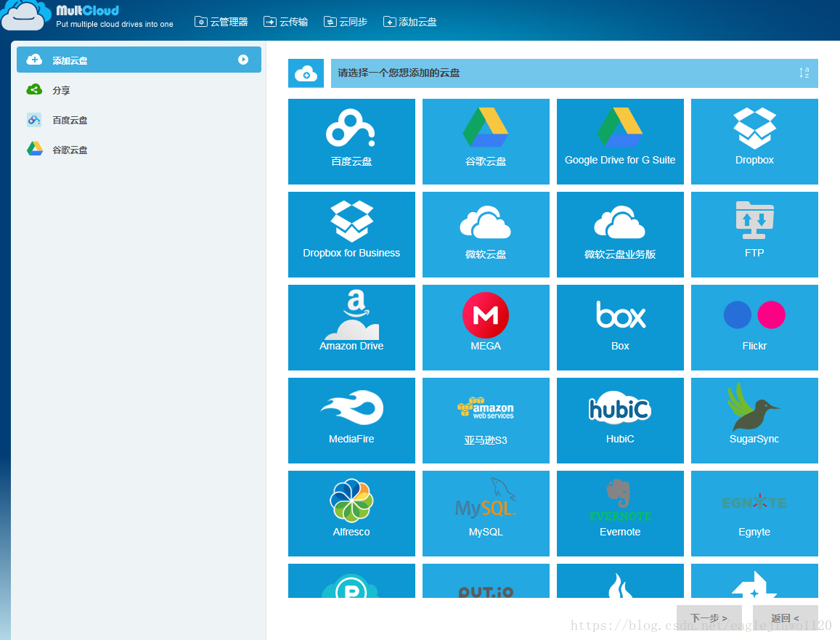Choose Google Drive for G Suite tile

tap(620, 142)
